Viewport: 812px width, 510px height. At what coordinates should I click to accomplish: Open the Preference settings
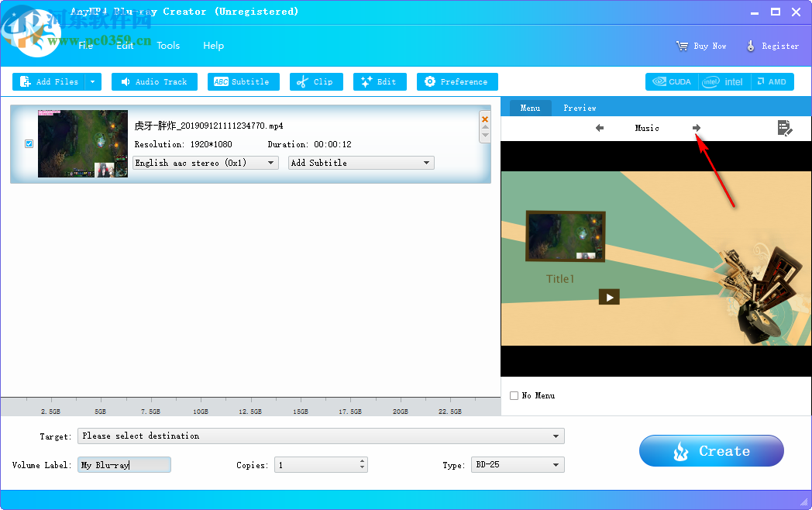click(x=457, y=81)
